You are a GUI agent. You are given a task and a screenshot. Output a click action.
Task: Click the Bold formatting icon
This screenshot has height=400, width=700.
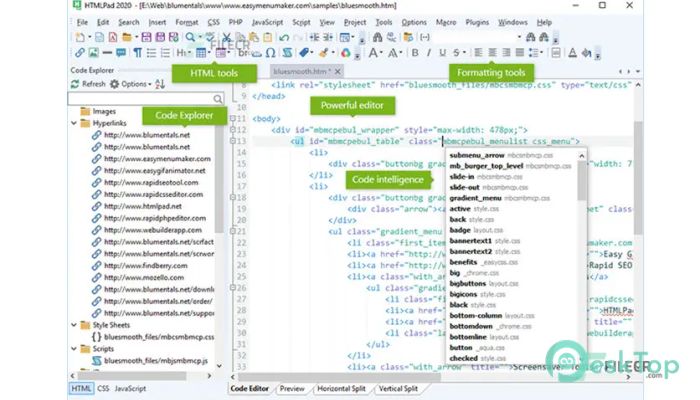[414, 53]
